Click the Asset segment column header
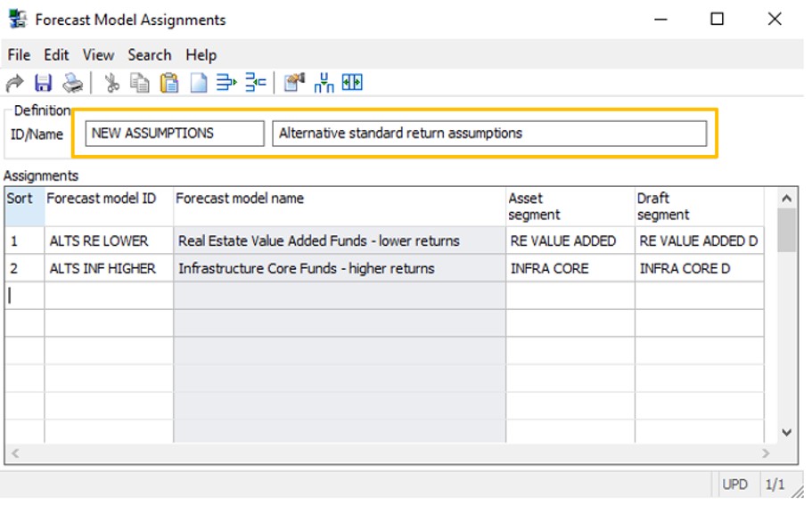The height and width of the screenshot is (505, 812). tap(570, 207)
